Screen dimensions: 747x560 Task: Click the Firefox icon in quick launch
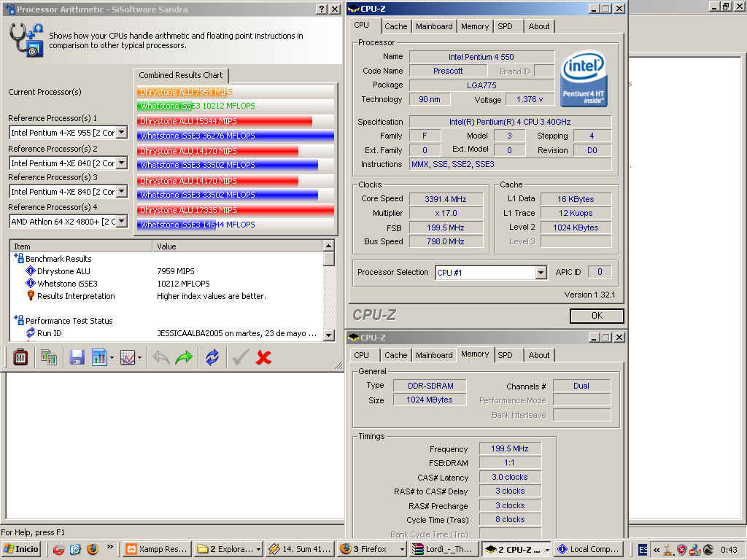pyautogui.click(x=91, y=549)
